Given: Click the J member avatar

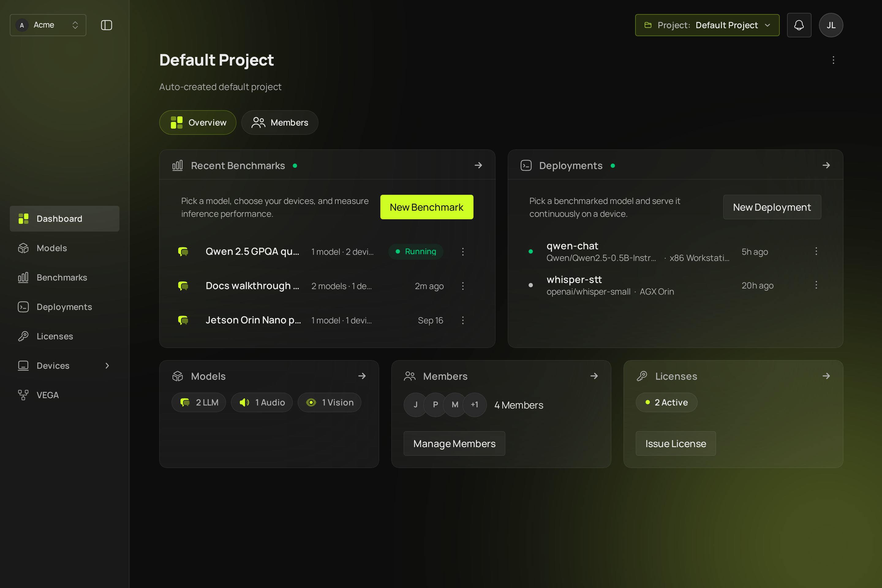Looking at the screenshot, I should pos(416,405).
